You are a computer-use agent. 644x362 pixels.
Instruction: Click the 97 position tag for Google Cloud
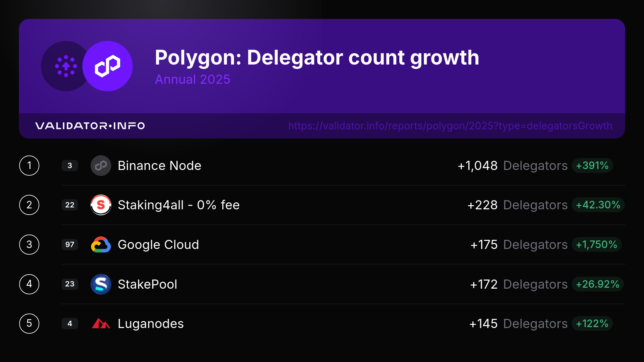pos(70,245)
